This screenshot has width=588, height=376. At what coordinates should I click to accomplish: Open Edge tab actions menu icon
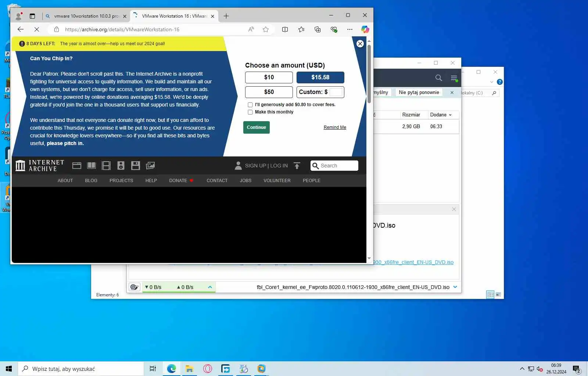click(32, 16)
